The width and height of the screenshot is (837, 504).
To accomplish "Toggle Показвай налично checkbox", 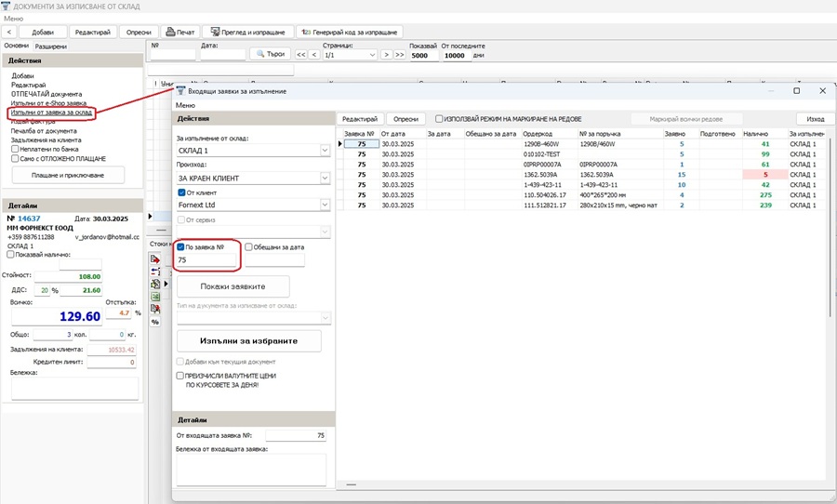I will [x=10, y=254].
